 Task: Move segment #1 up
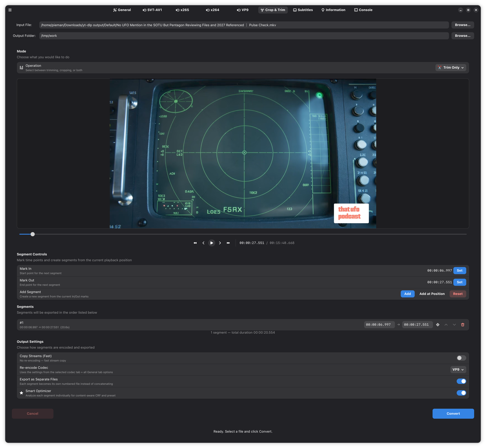pos(446,325)
